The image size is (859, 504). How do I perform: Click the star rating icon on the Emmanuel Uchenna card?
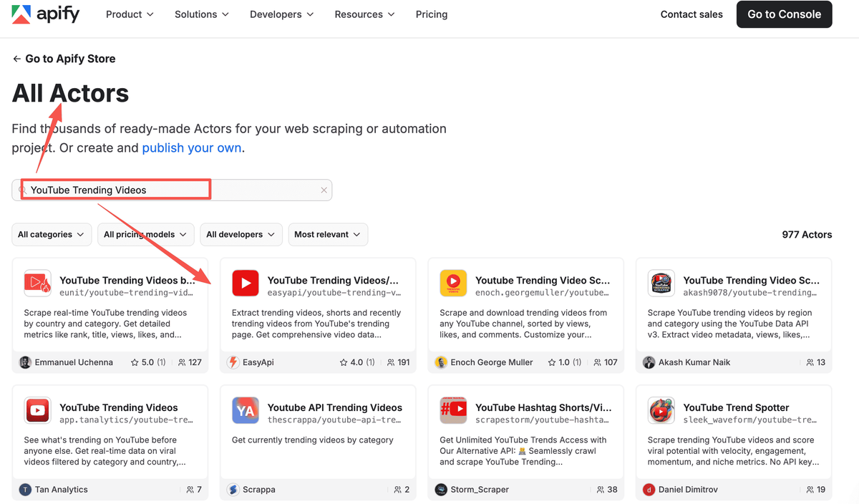pyautogui.click(x=135, y=362)
